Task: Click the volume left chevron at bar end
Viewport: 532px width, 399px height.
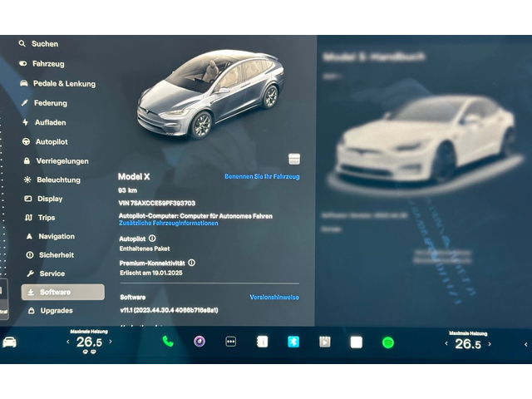Action: pos(526,345)
